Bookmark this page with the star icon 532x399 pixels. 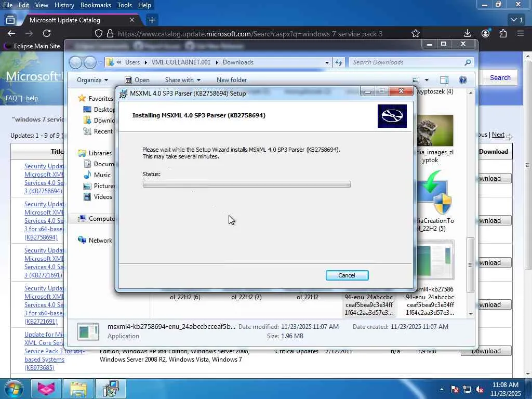coord(415,34)
